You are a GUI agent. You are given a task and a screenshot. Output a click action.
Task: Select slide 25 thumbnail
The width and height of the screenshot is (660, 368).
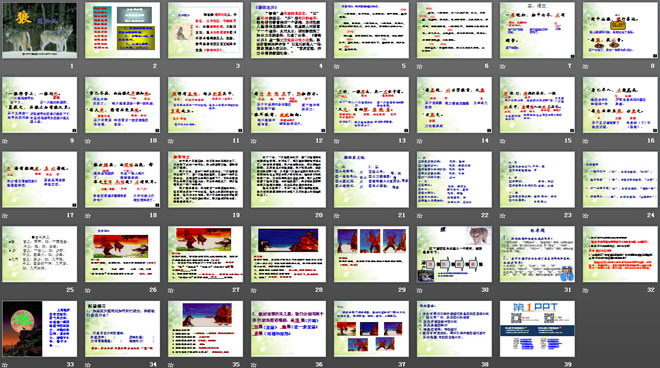(x=40, y=254)
